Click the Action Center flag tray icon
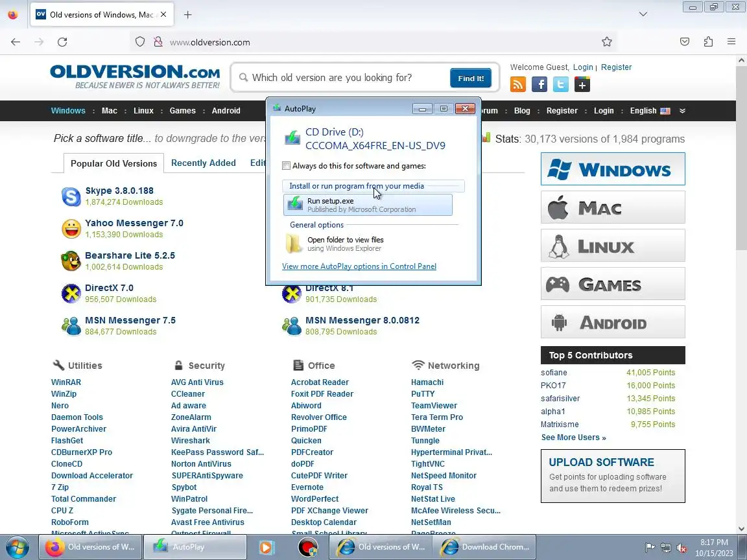 point(649,548)
